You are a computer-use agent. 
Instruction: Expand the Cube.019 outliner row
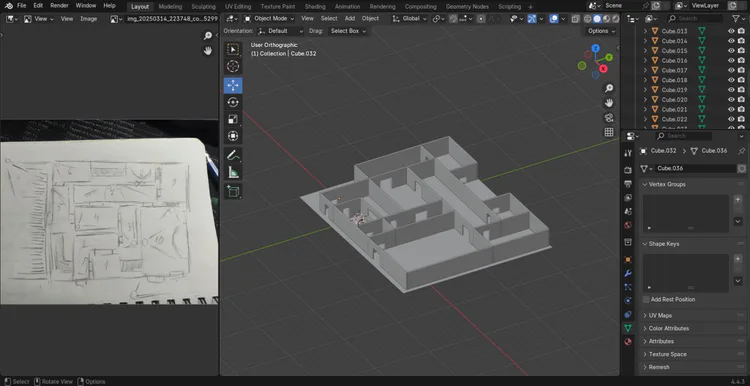click(x=645, y=90)
